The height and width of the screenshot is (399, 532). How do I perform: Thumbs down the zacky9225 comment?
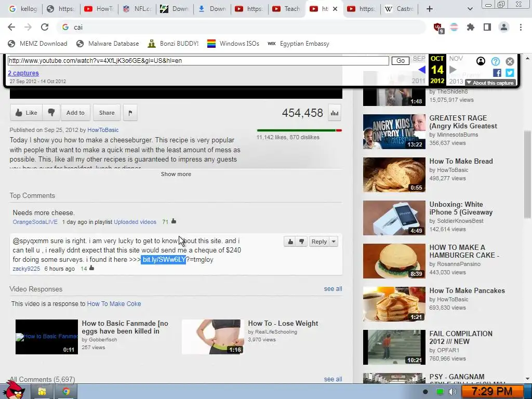[302, 242]
